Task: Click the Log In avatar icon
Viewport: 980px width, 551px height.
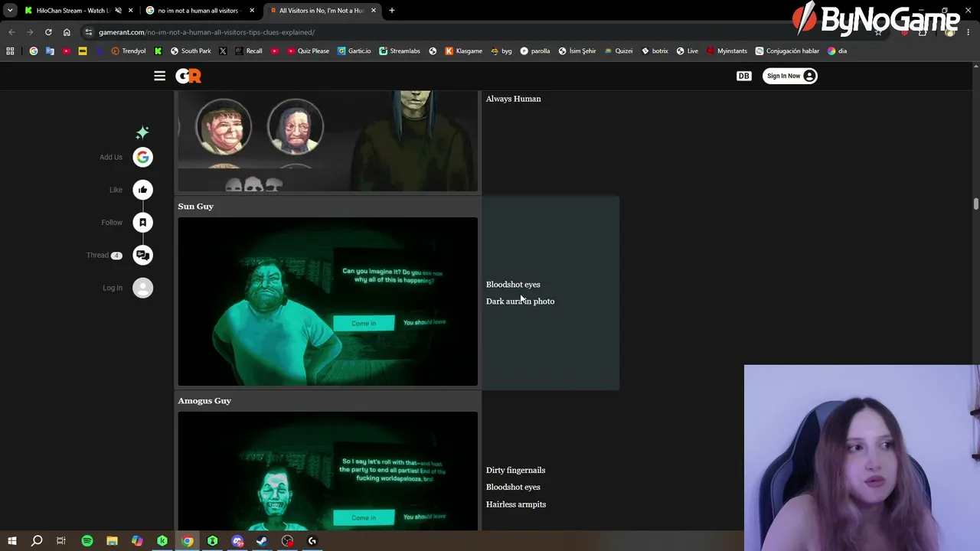Action: (142, 288)
